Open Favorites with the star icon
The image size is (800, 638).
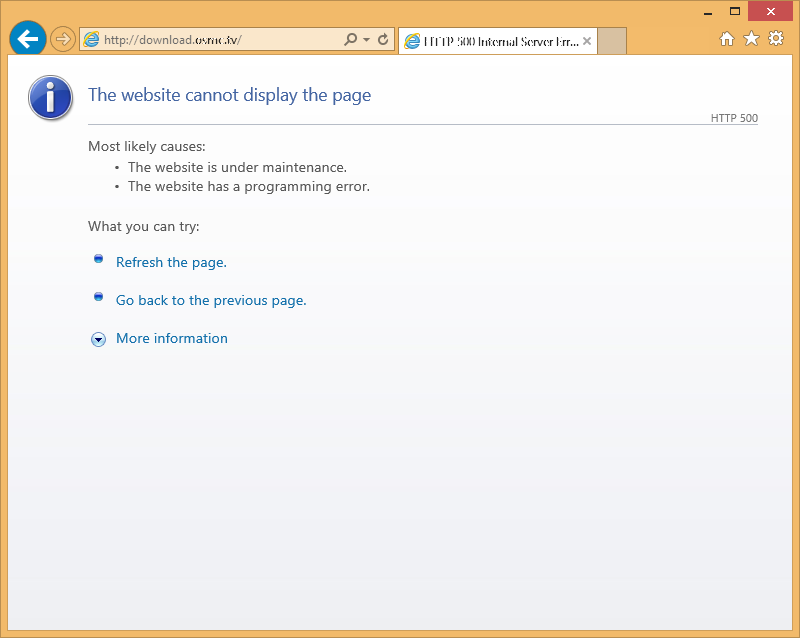(751, 39)
